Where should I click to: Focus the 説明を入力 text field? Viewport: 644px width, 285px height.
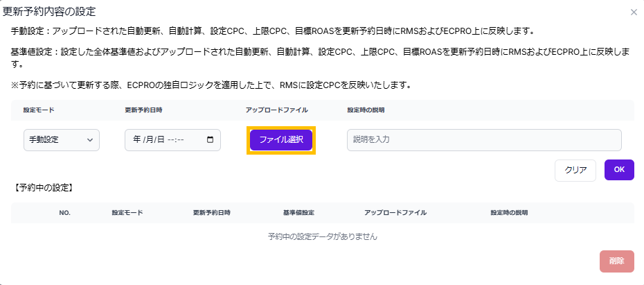coord(483,139)
